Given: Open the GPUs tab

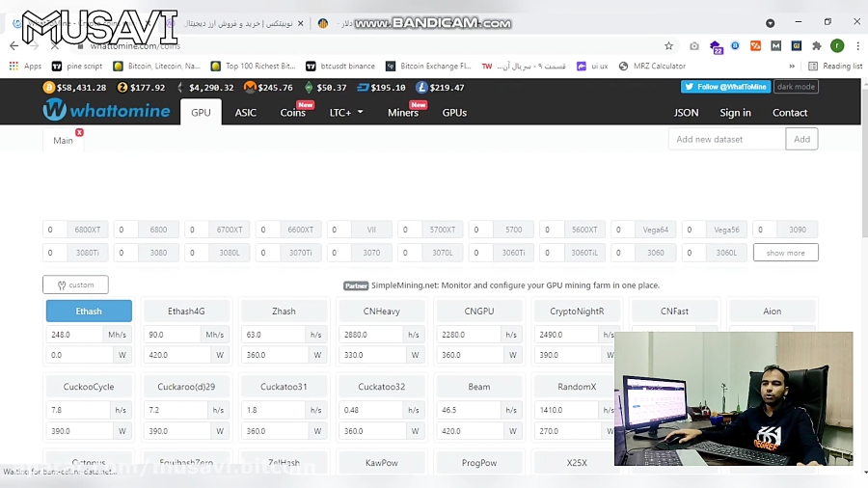Looking at the screenshot, I should coord(454,112).
